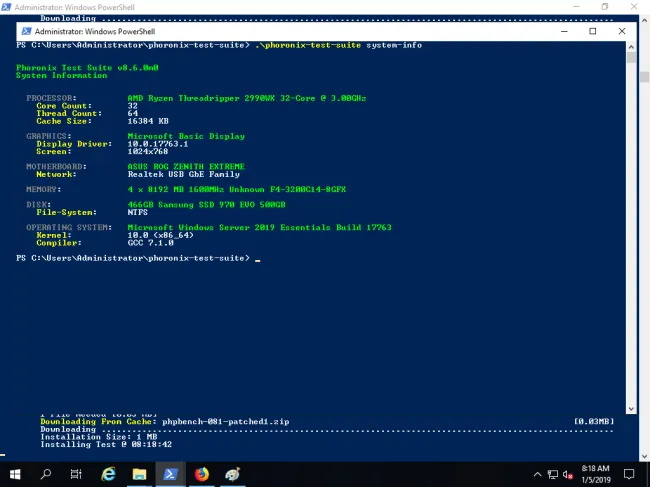Screen dimensions: 650x487
Task: Click the 'Realtek USB GbE Family' network value
Action: [184, 174]
